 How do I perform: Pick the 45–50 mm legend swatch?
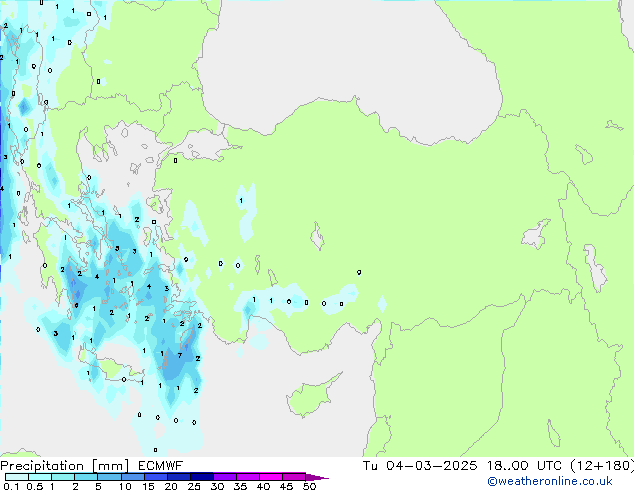294,477
